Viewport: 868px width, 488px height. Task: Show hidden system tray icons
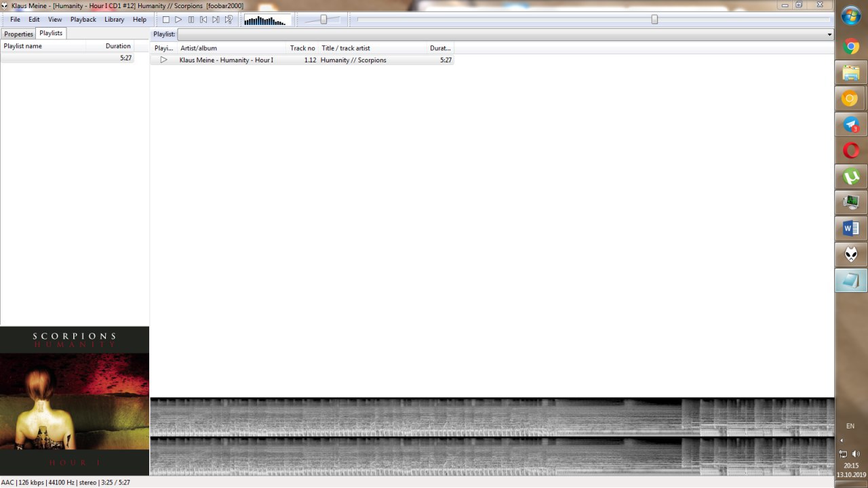click(842, 441)
